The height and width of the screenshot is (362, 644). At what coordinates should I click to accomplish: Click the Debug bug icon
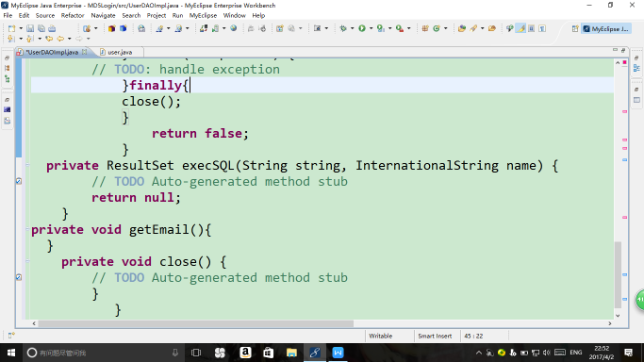[343, 28]
